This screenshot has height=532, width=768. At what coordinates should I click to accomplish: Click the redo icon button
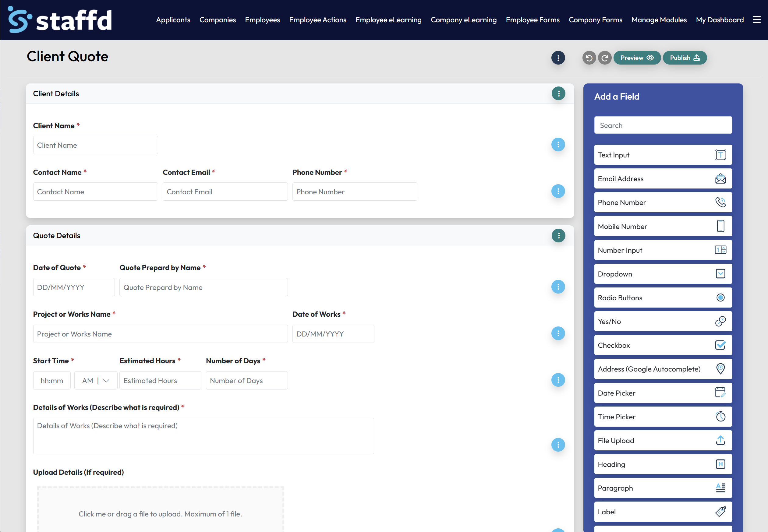coord(605,58)
